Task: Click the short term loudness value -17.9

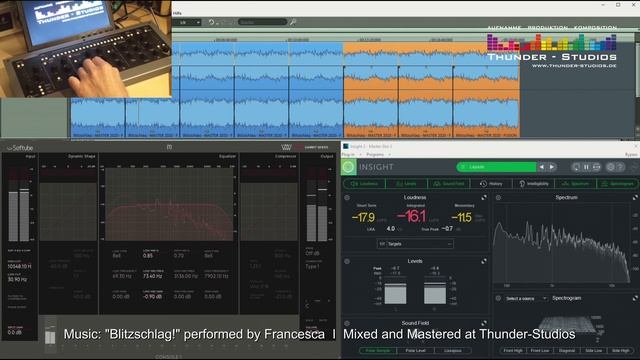Action: (363, 218)
